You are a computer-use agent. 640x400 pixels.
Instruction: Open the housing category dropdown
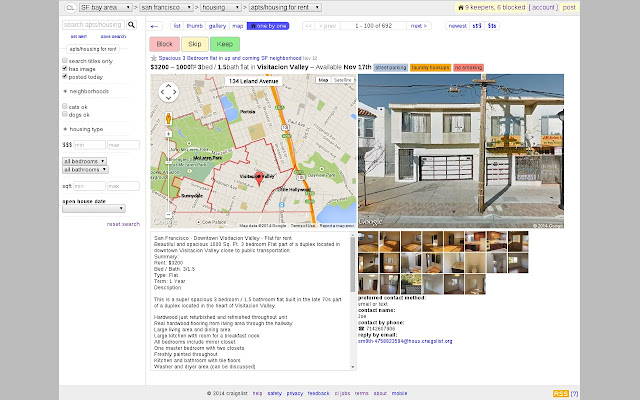tap(221, 7)
